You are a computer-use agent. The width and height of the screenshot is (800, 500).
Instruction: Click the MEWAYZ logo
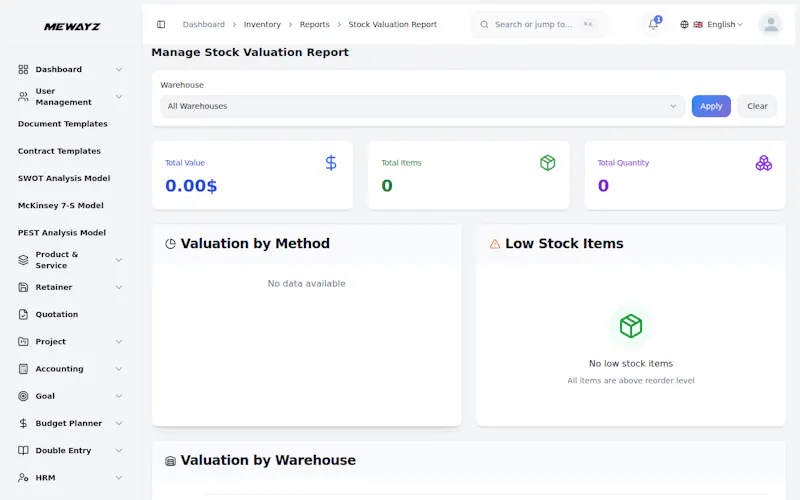pyautogui.click(x=72, y=27)
